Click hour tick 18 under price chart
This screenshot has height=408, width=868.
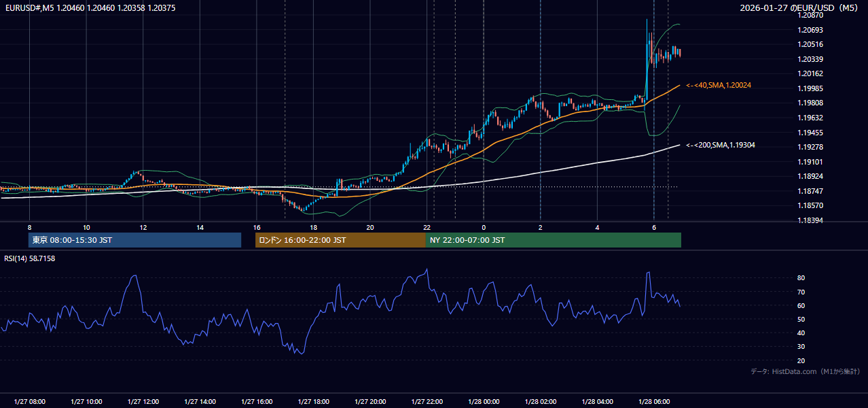pyautogui.click(x=313, y=227)
